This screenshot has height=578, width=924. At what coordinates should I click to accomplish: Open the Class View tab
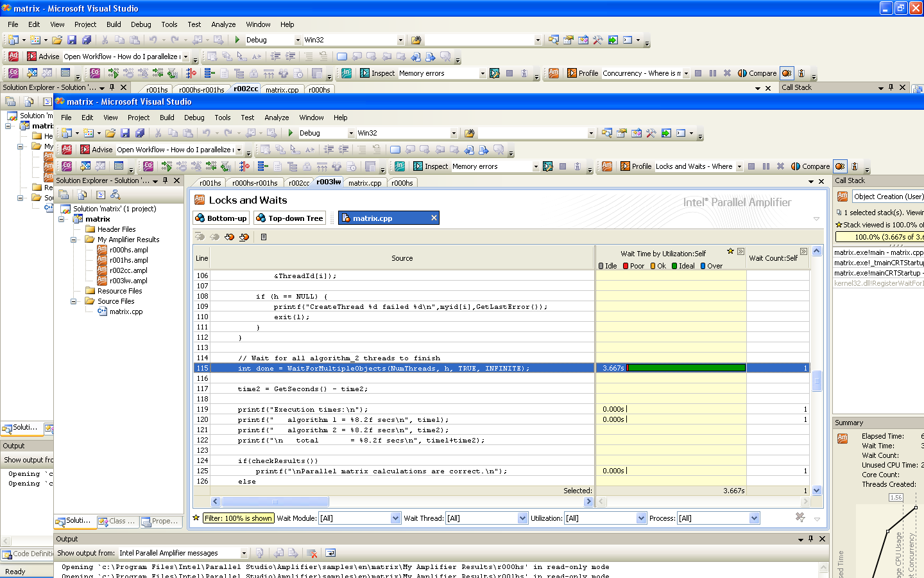tap(117, 521)
